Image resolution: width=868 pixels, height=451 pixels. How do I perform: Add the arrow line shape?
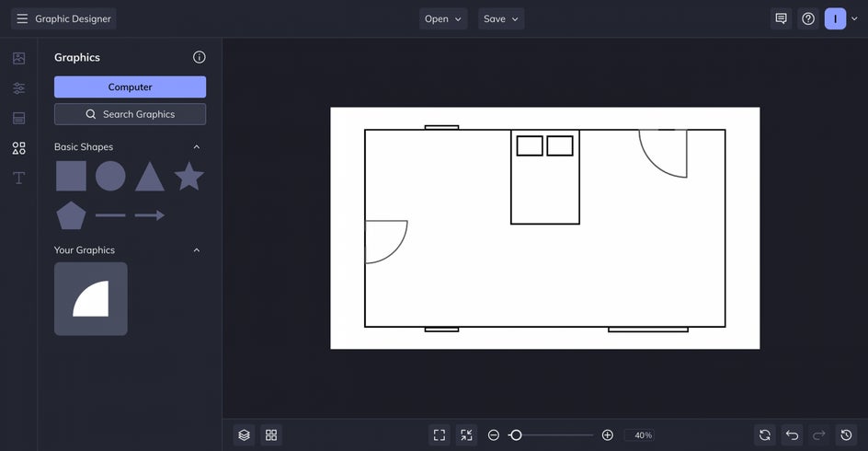coord(150,215)
